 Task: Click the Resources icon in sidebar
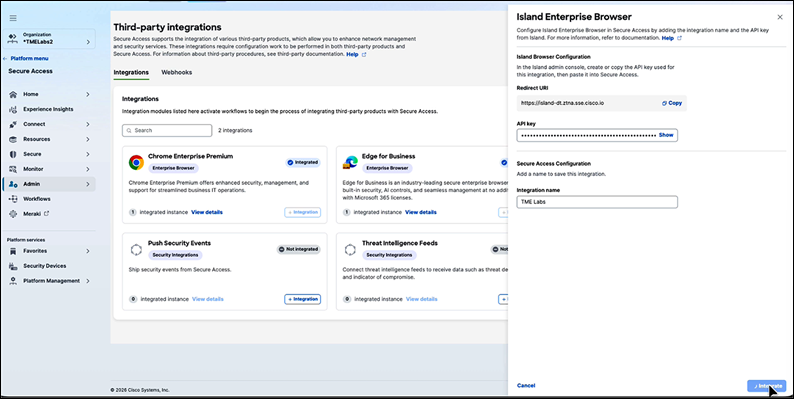13,139
